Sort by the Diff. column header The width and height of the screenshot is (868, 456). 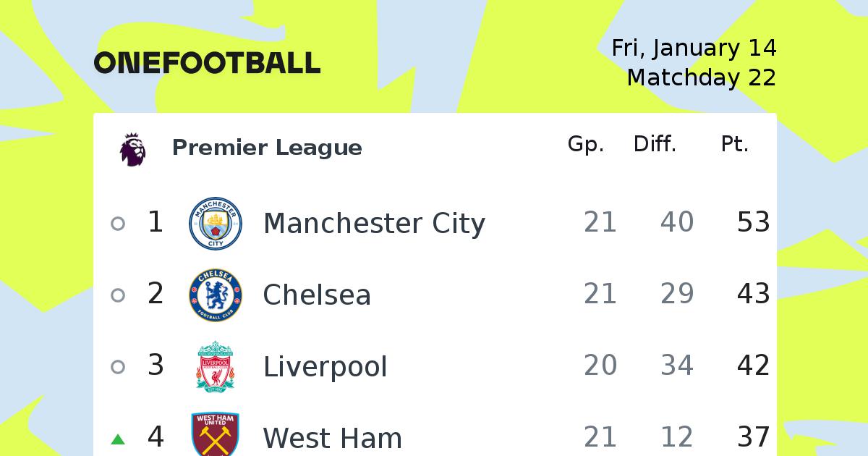655,144
